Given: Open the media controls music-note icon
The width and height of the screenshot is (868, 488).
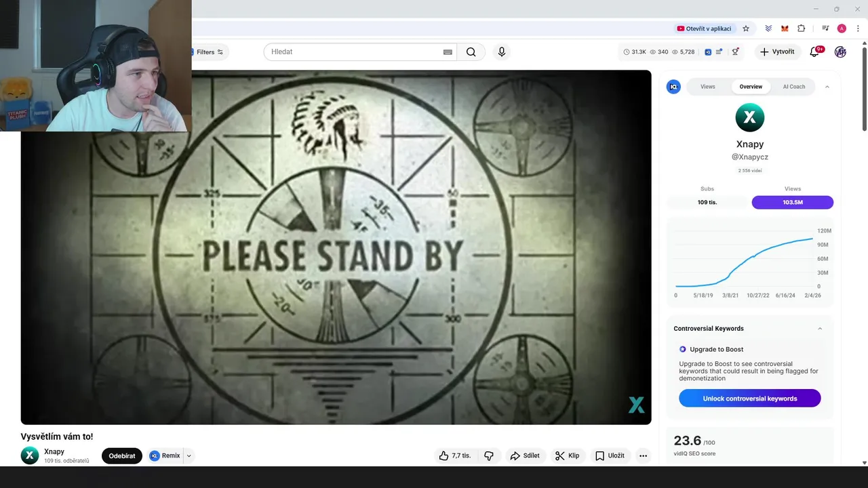Looking at the screenshot, I should pos(825,28).
